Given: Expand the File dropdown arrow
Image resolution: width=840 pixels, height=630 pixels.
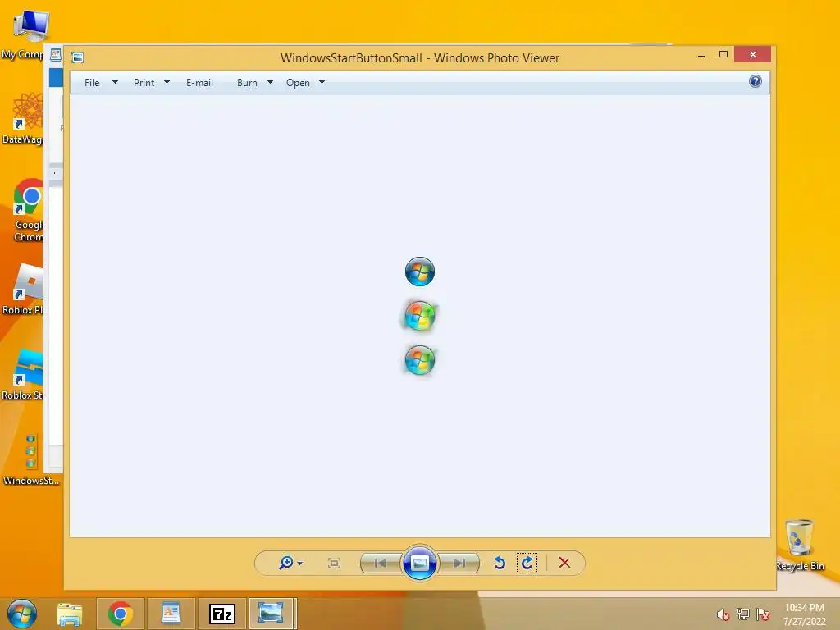Looking at the screenshot, I should tap(115, 83).
